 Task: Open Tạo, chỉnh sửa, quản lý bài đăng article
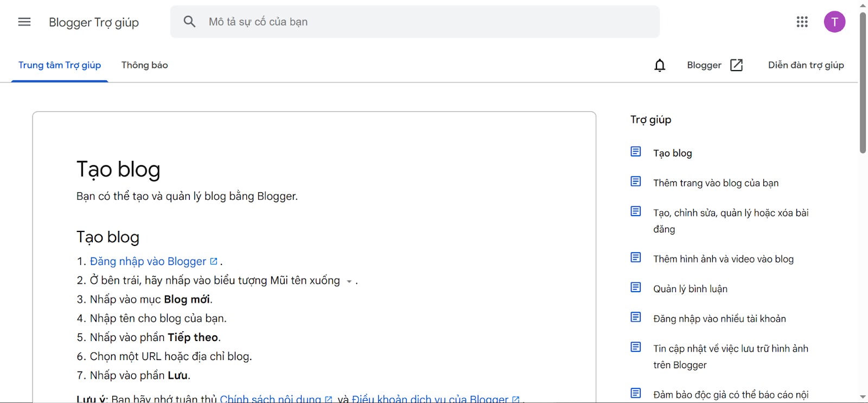click(x=731, y=221)
